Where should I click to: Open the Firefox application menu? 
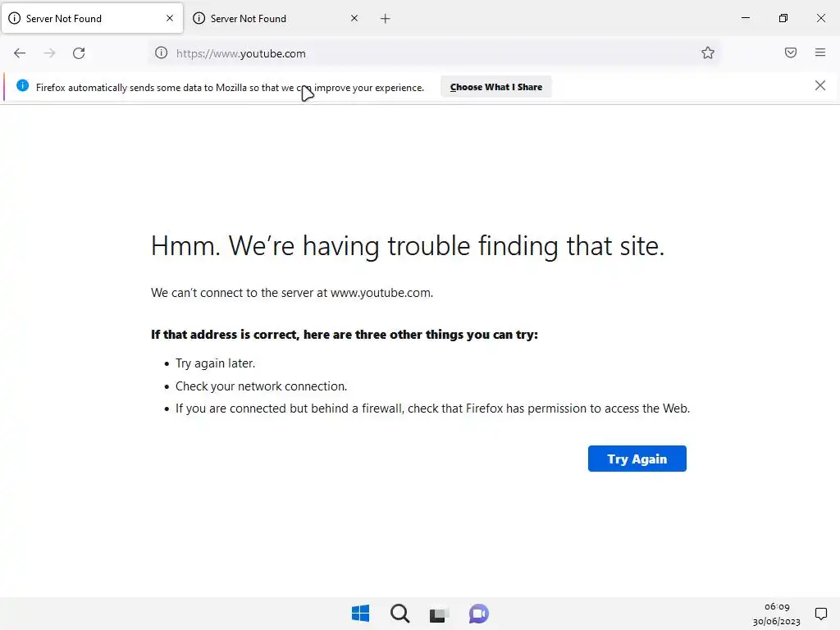pyautogui.click(x=820, y=52)
